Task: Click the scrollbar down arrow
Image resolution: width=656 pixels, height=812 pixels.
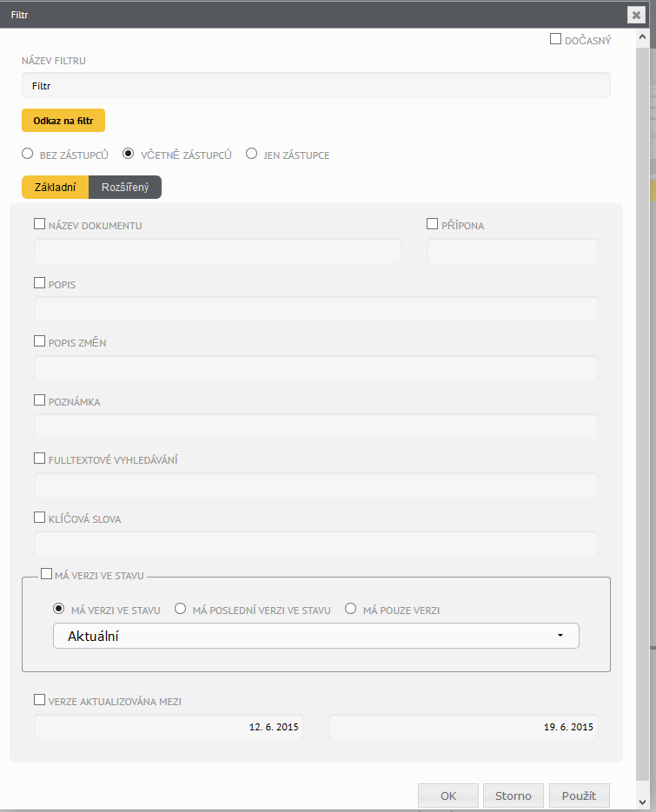Action: pyautogui.click(x=642, y=802)
